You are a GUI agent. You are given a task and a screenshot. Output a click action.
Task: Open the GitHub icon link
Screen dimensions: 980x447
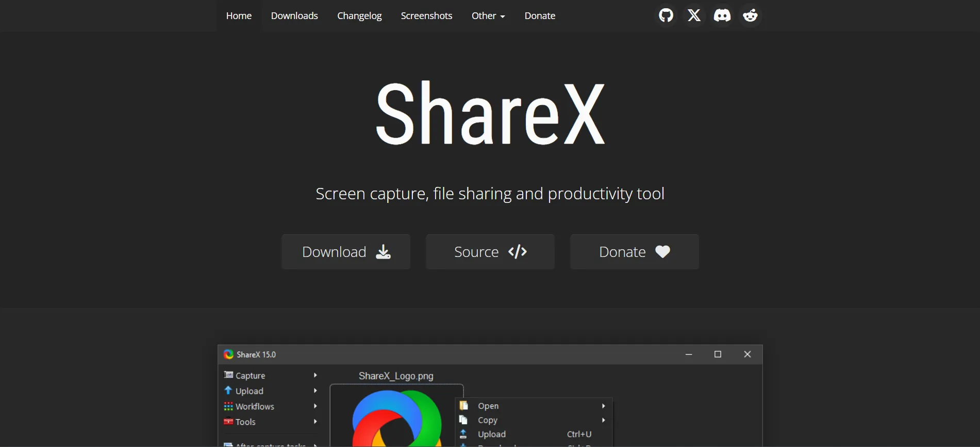(x=666, y=15)
